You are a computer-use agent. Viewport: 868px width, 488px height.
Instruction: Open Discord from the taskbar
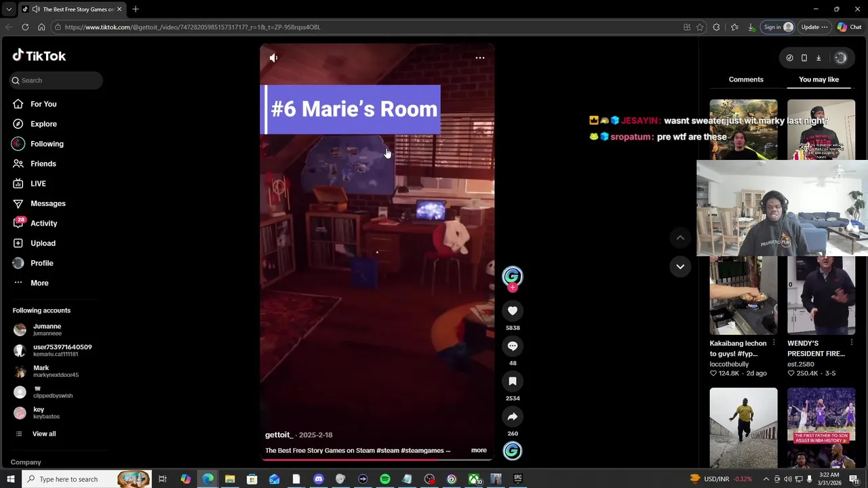[x=319, y=479]
